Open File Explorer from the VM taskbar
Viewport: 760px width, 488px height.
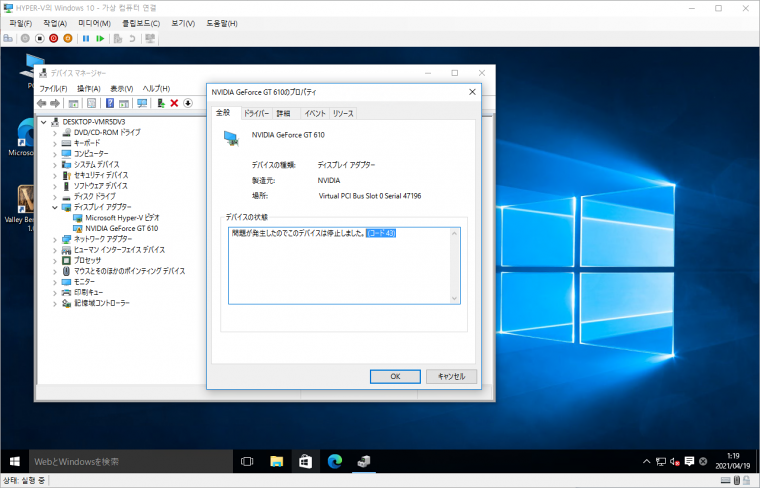pyautogui.click(x=276, y=461)
